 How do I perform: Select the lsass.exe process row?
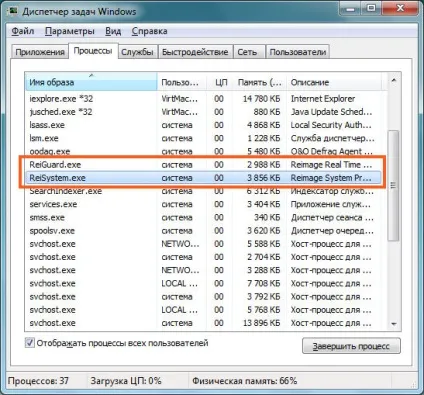(204, 125)
